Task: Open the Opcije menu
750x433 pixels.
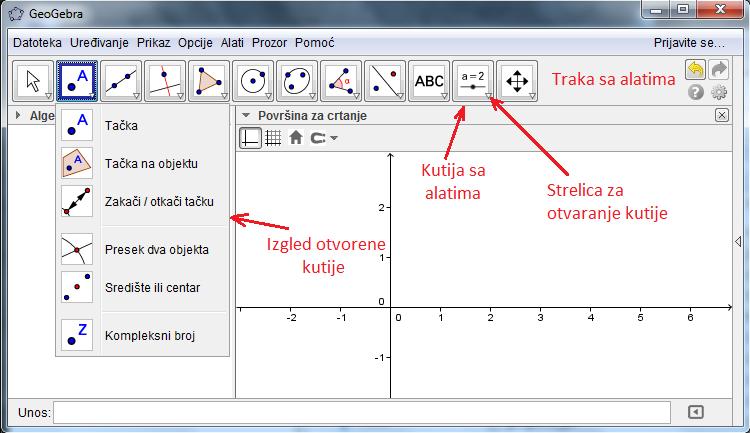Action: (195, 43)
